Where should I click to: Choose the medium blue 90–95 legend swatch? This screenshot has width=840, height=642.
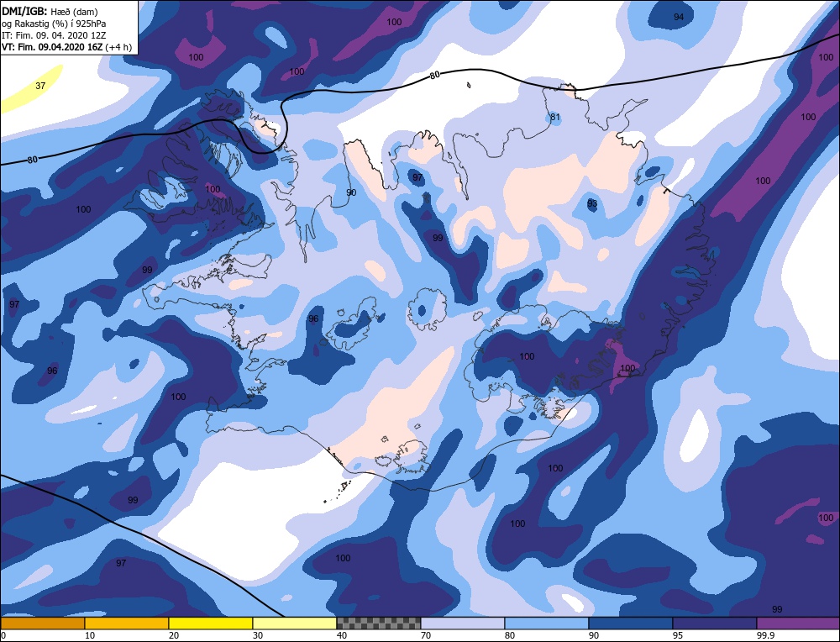(x=631, y=624)
